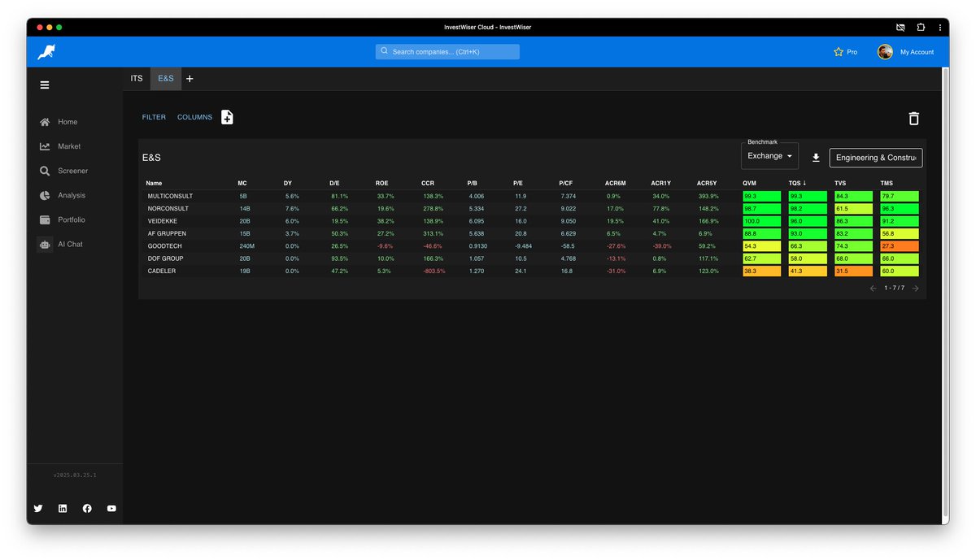Sort by the ACR5Y column header
Screen dimensions: 976x560
(x=707, y=183)
